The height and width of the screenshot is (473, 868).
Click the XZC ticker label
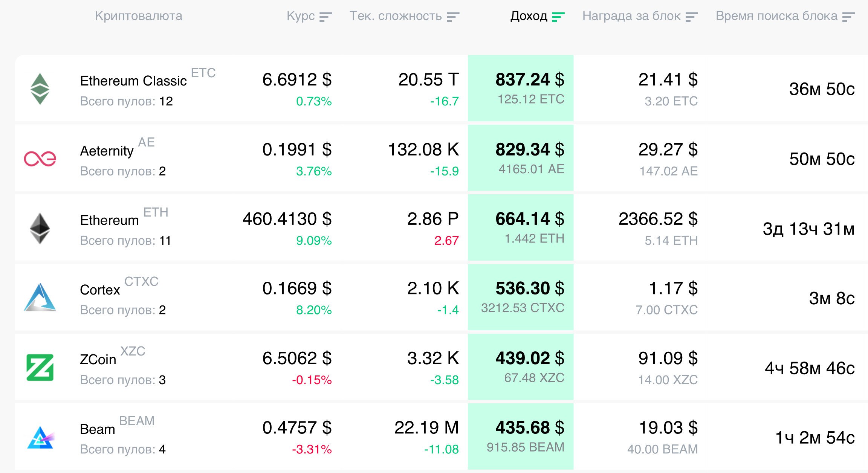[x=133, y=351]
